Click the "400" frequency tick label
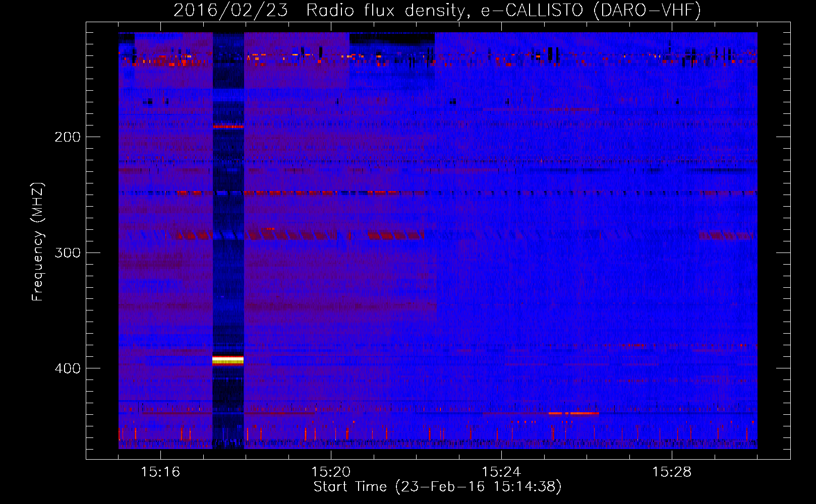Image resolution: width=816 pixels, height=504 pixels. 68,368
